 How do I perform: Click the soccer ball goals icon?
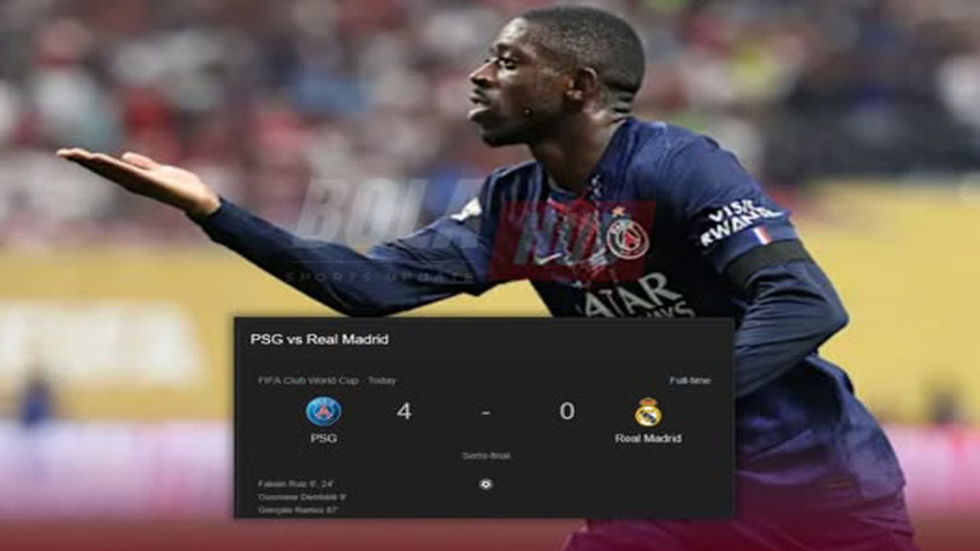[x=485, y=484]
